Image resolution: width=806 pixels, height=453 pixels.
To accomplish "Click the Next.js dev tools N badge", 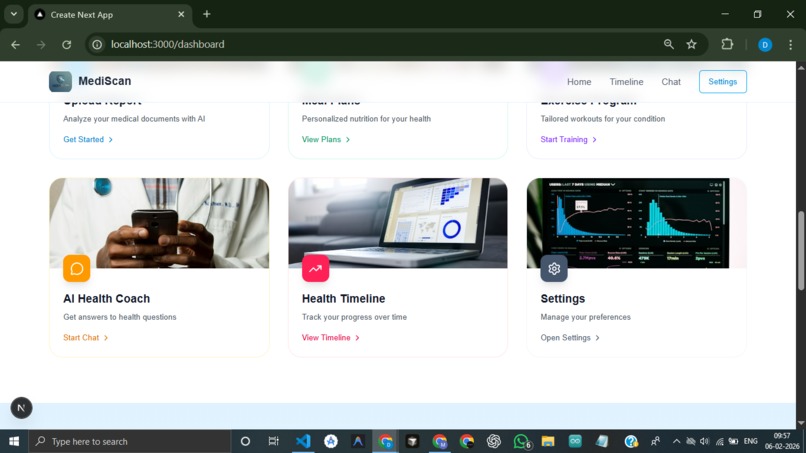I will click(x=21, y=408).
